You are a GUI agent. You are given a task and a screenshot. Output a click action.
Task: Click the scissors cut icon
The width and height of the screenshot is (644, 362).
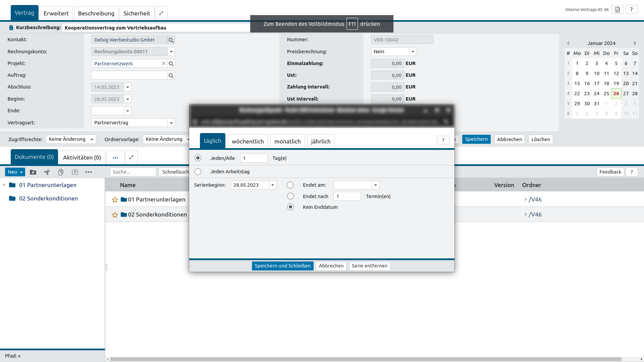click(x=47, y=172)
